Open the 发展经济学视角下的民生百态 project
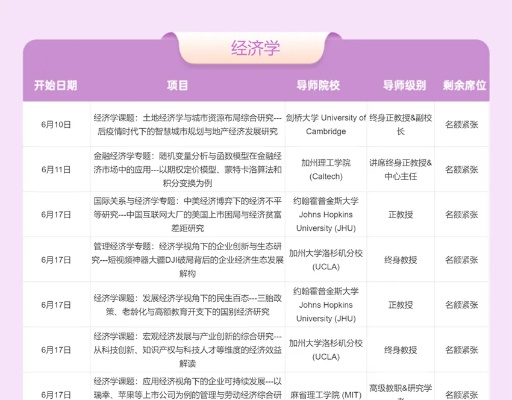Image resolution: width=512 pixels, height=400 pixels. tap(187, 305)
